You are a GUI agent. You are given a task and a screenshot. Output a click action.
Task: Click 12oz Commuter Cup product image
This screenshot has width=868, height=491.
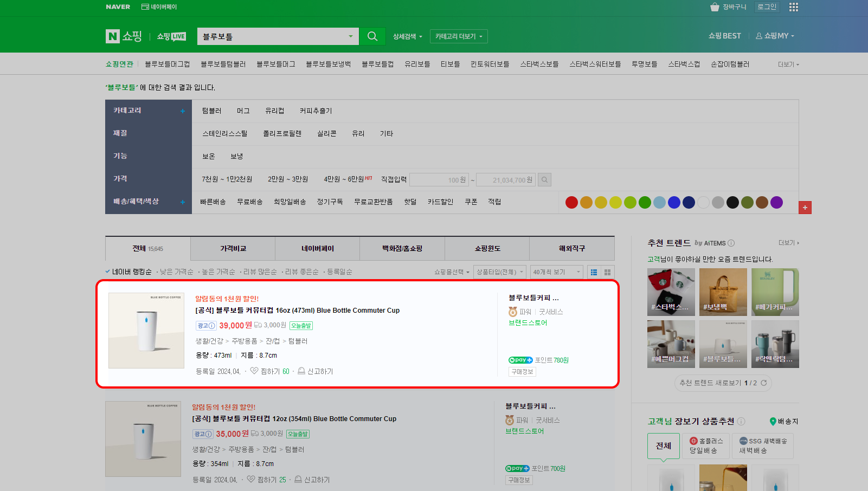tap(143, 439)
